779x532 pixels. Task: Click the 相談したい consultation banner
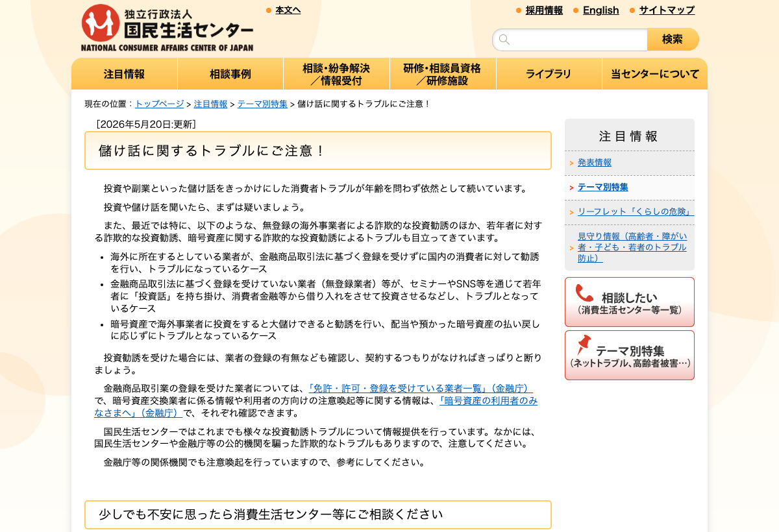click(630, 302)
